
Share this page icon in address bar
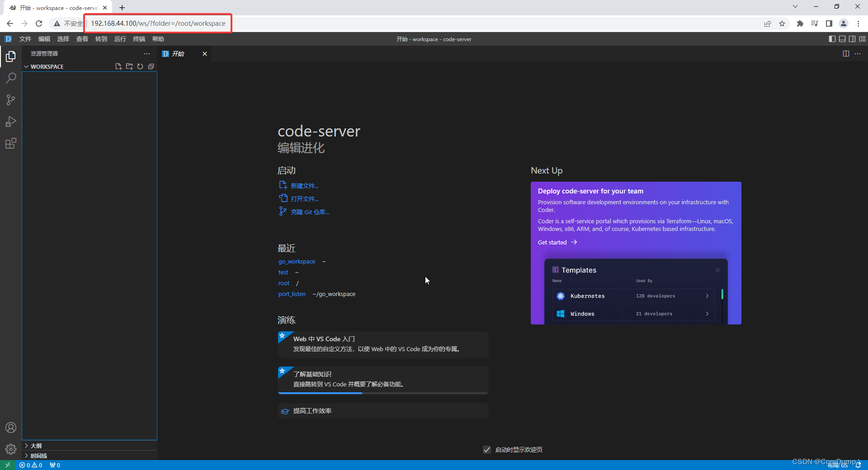[x=768, y=23]
